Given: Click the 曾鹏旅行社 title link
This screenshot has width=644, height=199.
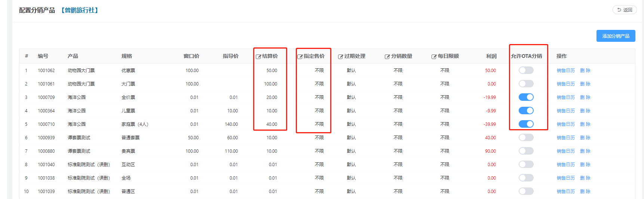Looking at the screenshot, I should tap(80, 10).
